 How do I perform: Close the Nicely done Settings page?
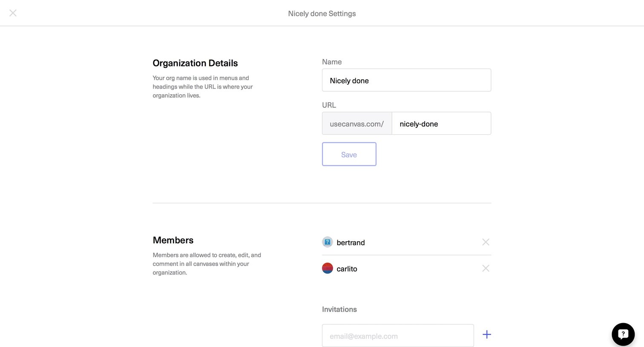[x=13, y=13]
